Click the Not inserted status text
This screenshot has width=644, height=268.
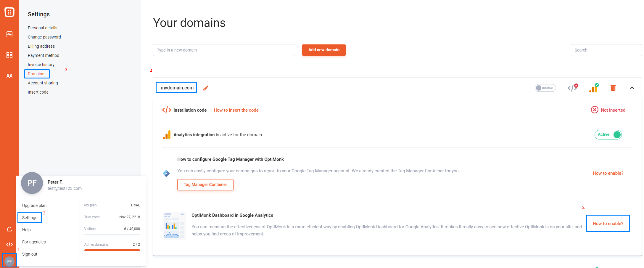pyautogui.click(x=613, y=110)
